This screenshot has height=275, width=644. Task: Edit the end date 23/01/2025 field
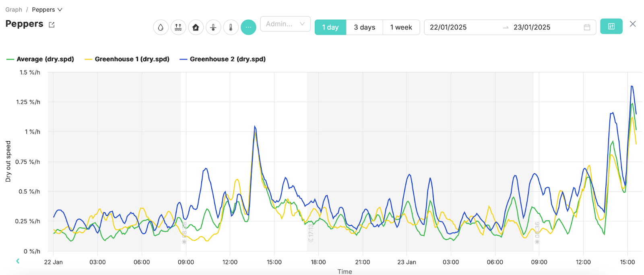pos(532,27)
